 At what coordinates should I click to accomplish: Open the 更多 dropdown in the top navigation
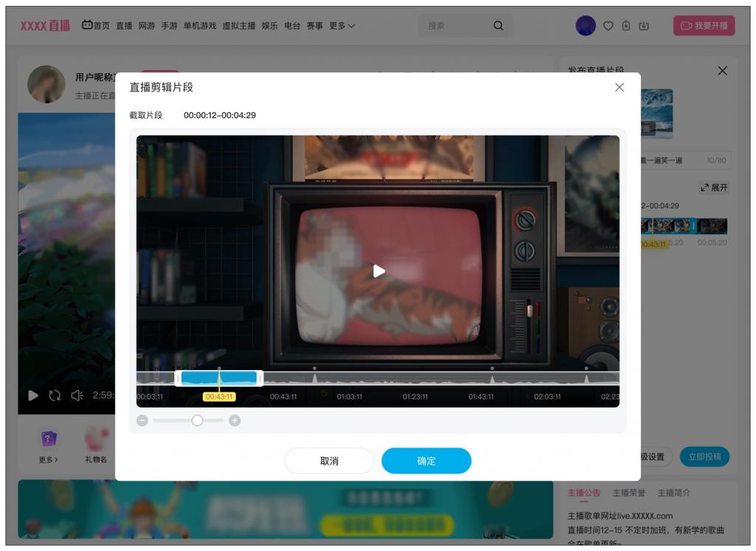point(342,26)
